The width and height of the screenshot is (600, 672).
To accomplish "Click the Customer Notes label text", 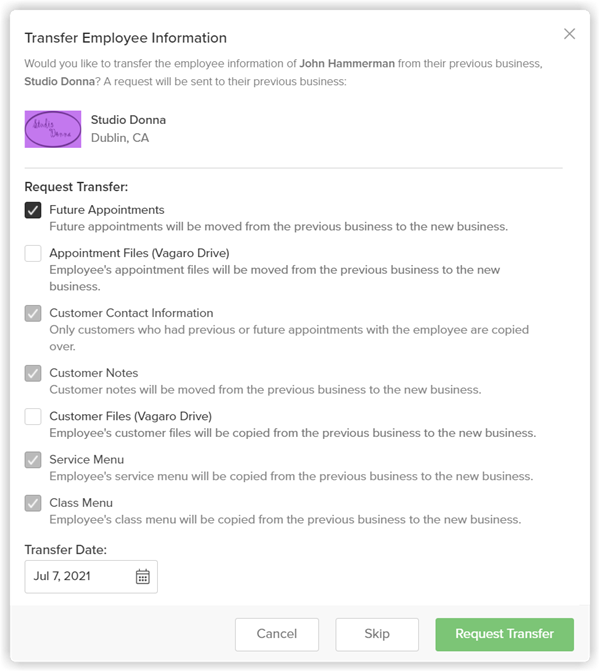I will point(93,373).
